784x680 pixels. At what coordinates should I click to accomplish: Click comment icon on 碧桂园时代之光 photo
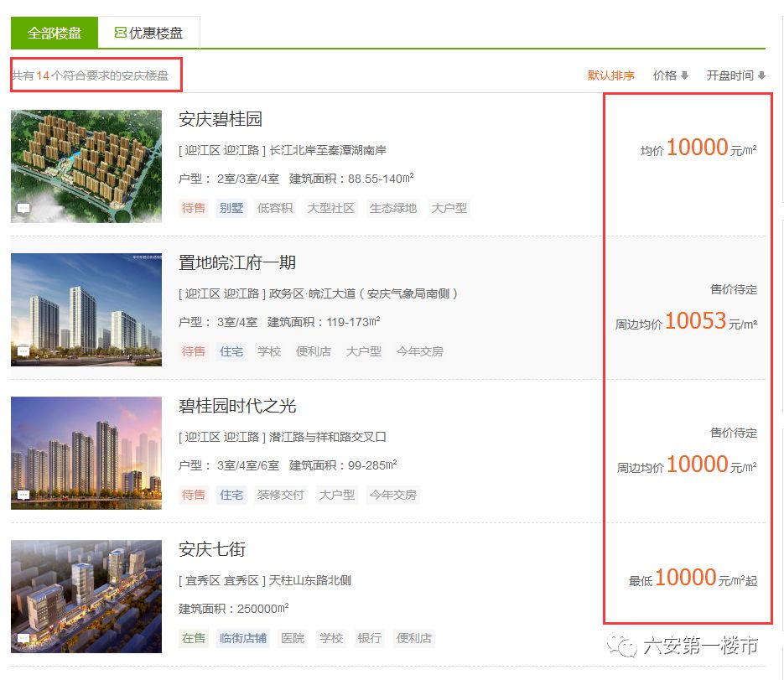[23, 495]
